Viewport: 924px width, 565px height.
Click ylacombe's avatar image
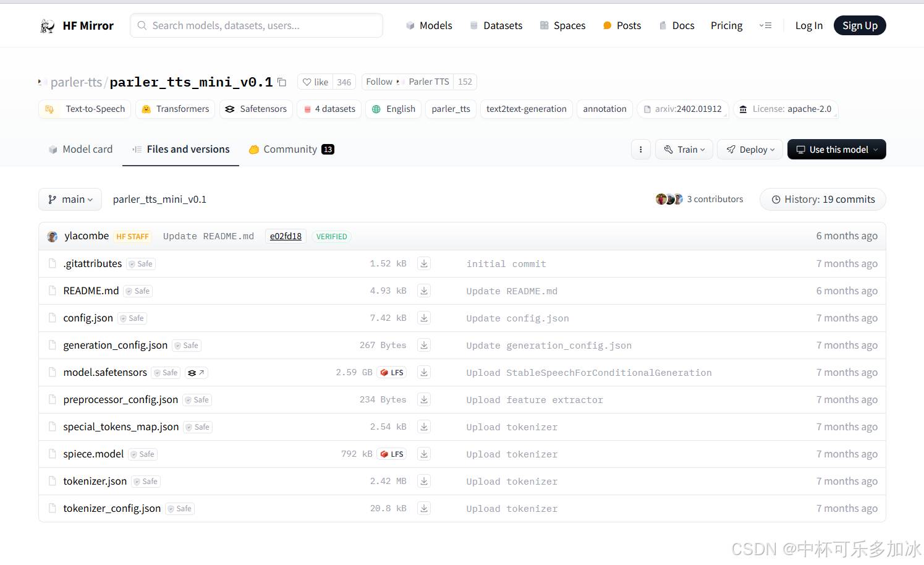click(53, 236)
